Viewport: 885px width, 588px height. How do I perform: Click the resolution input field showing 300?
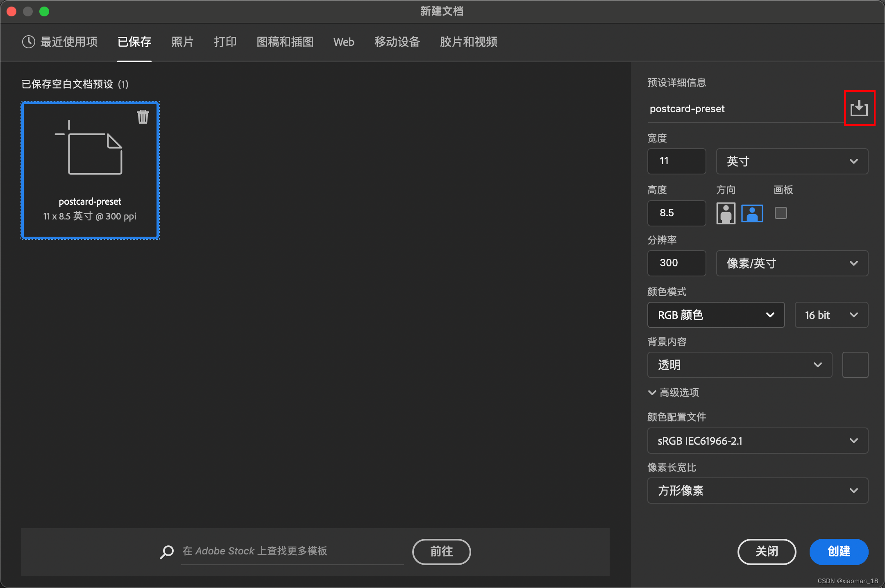pos(676,263)
